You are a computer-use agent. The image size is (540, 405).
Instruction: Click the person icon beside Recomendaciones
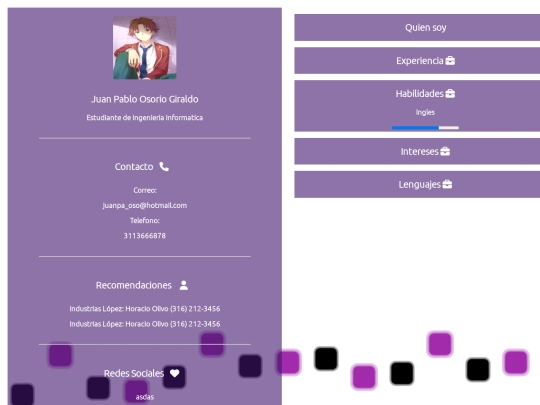point(184,285)
